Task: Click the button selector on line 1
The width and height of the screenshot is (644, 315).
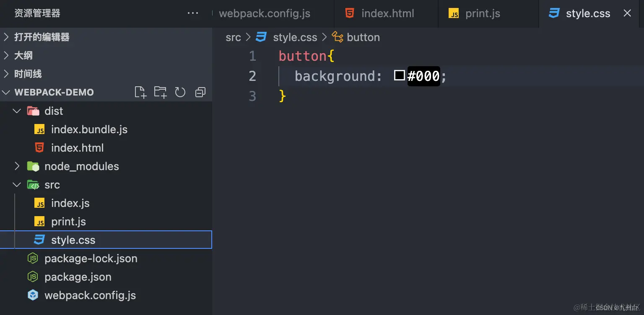Action: (x=303, y=56)
